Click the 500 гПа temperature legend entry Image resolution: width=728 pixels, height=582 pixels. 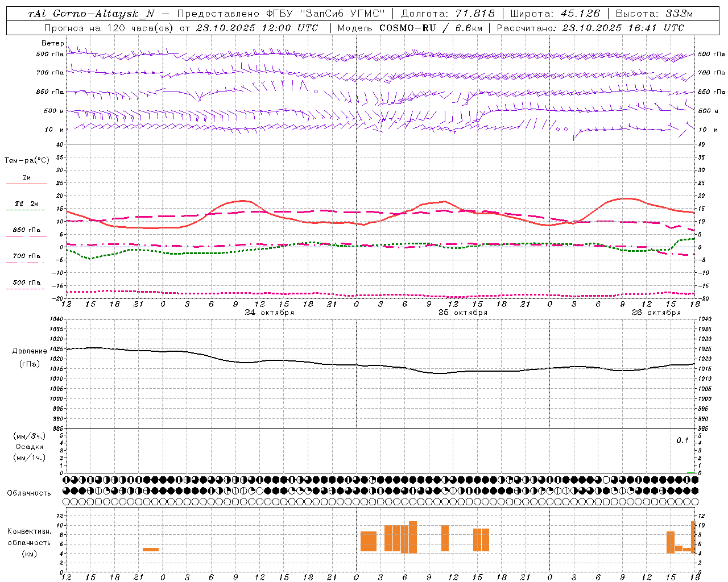27,282
